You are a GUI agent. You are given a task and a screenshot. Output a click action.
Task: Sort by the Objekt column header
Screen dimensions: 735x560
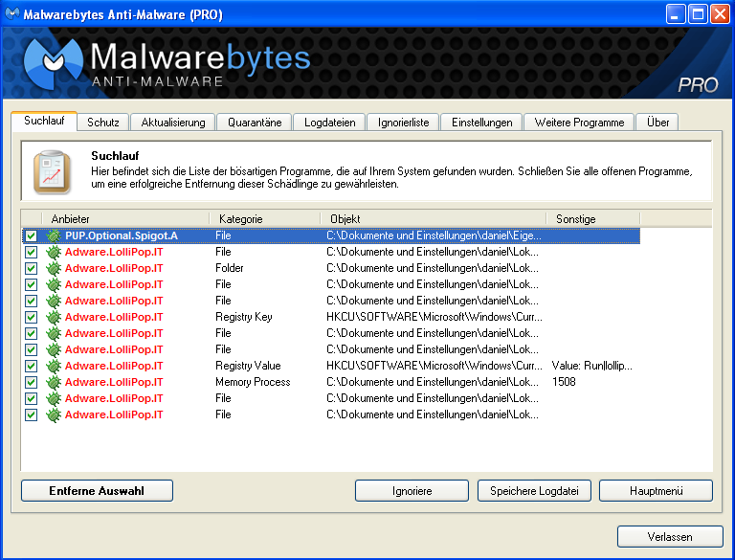tap(434, 219)
